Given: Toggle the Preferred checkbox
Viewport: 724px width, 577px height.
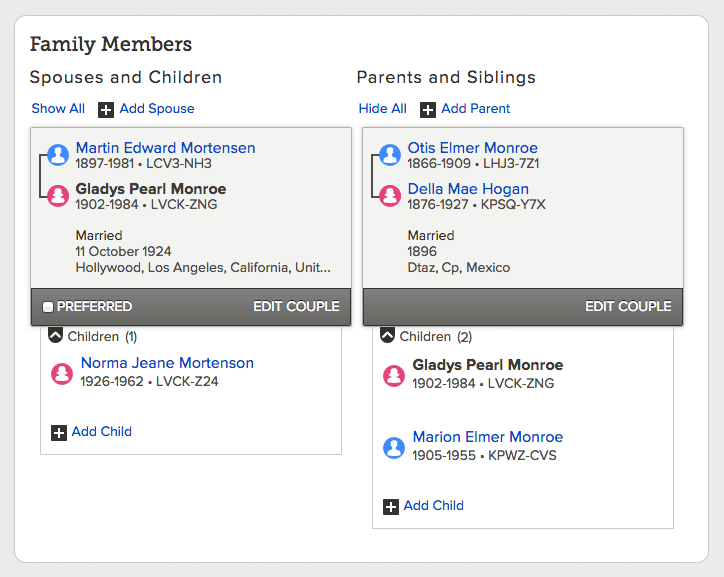Looking at the screenshot, I should [x=48, y=307].
